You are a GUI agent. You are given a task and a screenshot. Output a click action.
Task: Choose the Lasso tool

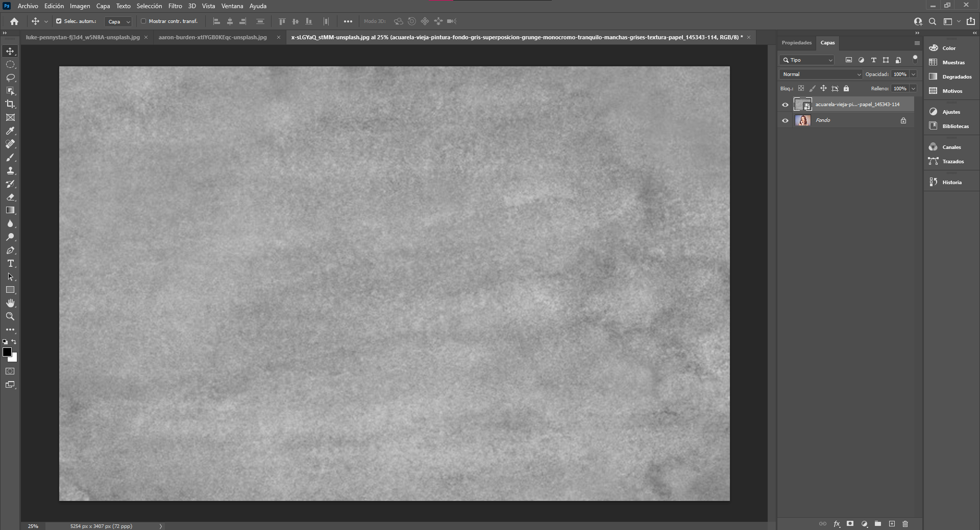pos(10,78)
